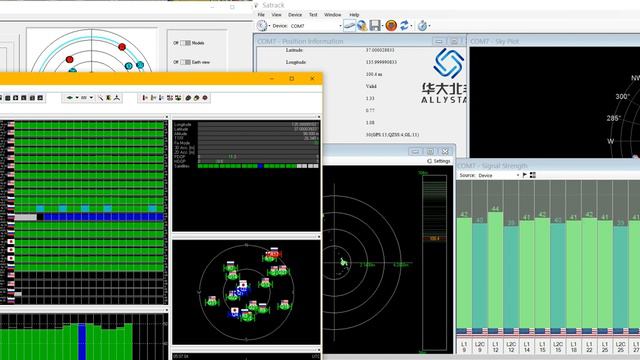This screenshot has width=640, height=360.
Task: Click the connect device icon beside COM7 combo
Action: click(x=349, y=25)
